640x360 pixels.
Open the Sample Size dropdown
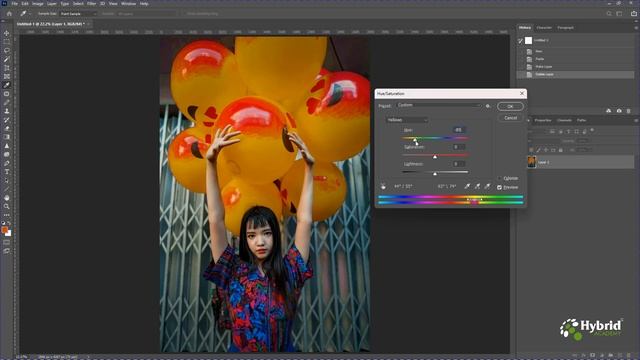coord(78,13)
